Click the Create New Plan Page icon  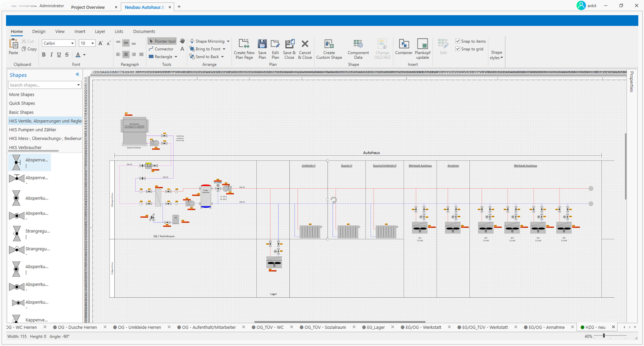click(244, 44)
